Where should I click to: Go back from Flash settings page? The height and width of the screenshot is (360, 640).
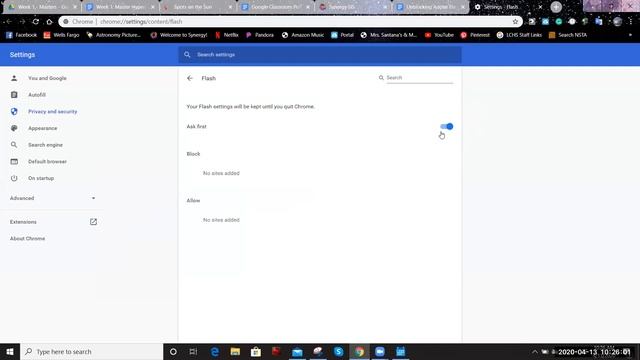point(190,78)
